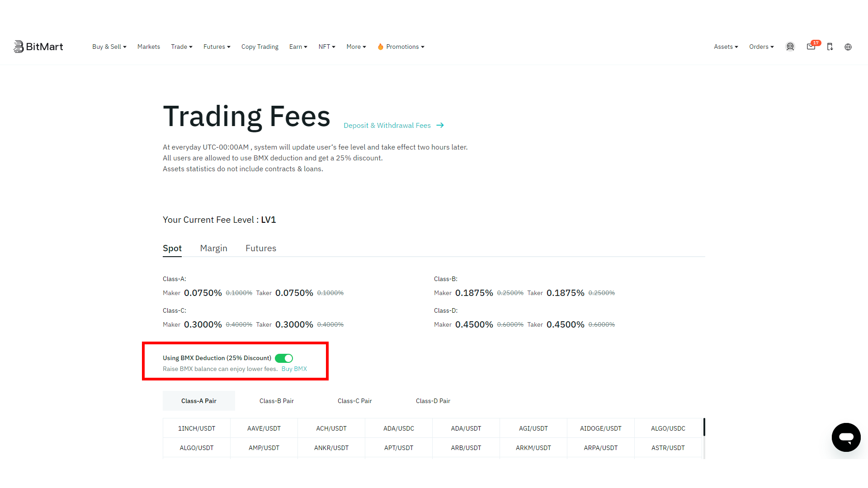
Task: Expand the Trade dropdown menu
Action: pos(182,47)
